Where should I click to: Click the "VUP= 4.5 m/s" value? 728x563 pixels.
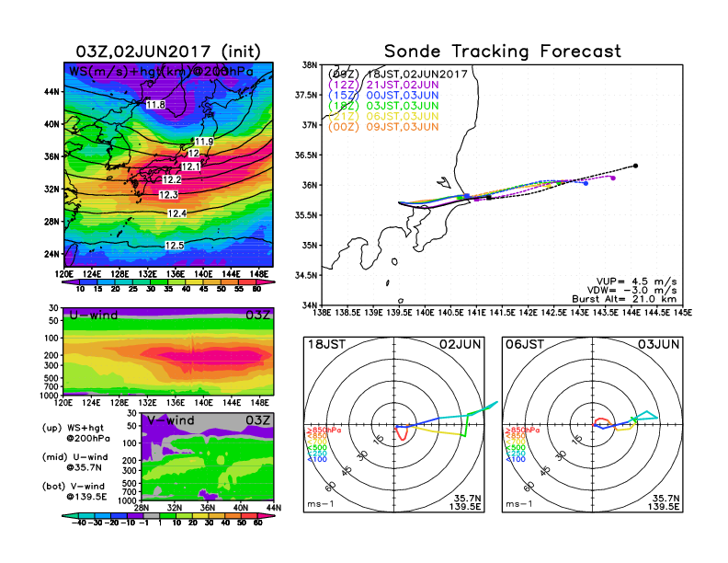[x=636, y=281]
